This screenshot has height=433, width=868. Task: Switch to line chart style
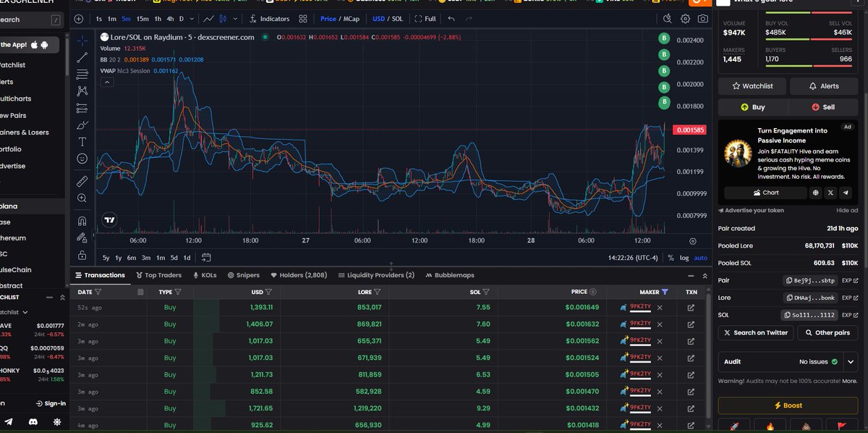(x=209, y=19)
